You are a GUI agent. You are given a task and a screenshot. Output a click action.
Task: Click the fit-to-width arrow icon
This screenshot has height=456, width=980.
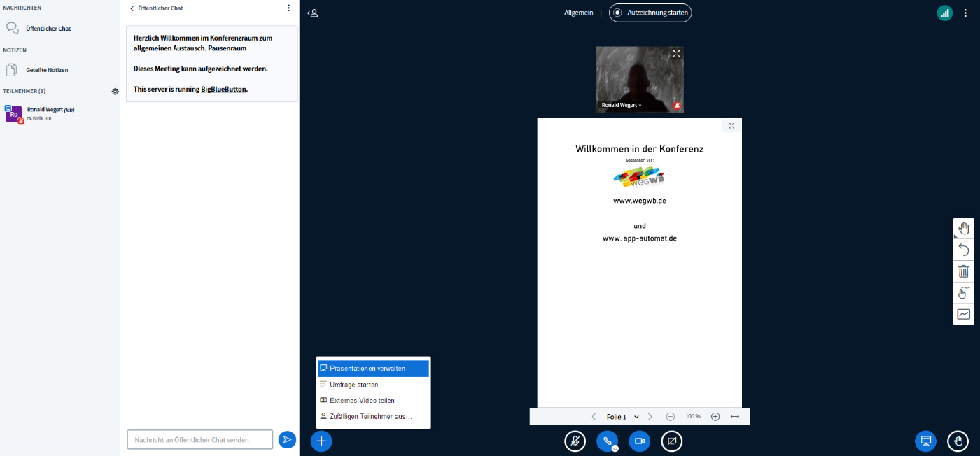[x=735, y=416]
